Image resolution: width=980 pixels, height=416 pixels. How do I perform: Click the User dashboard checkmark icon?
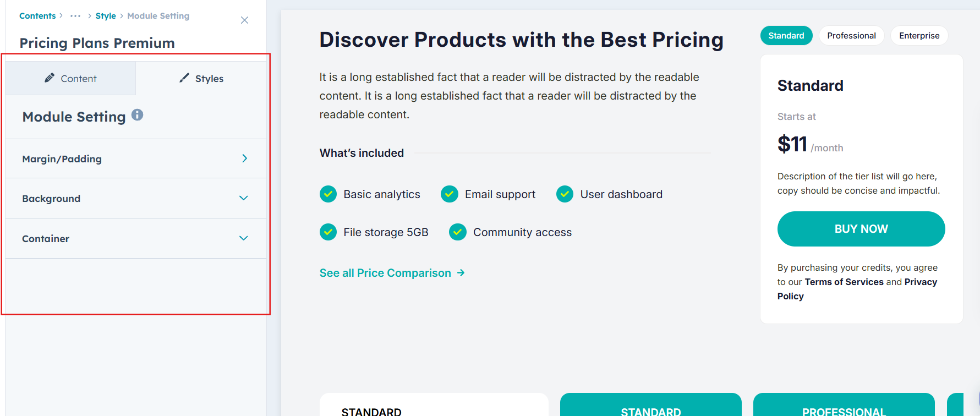565,194
